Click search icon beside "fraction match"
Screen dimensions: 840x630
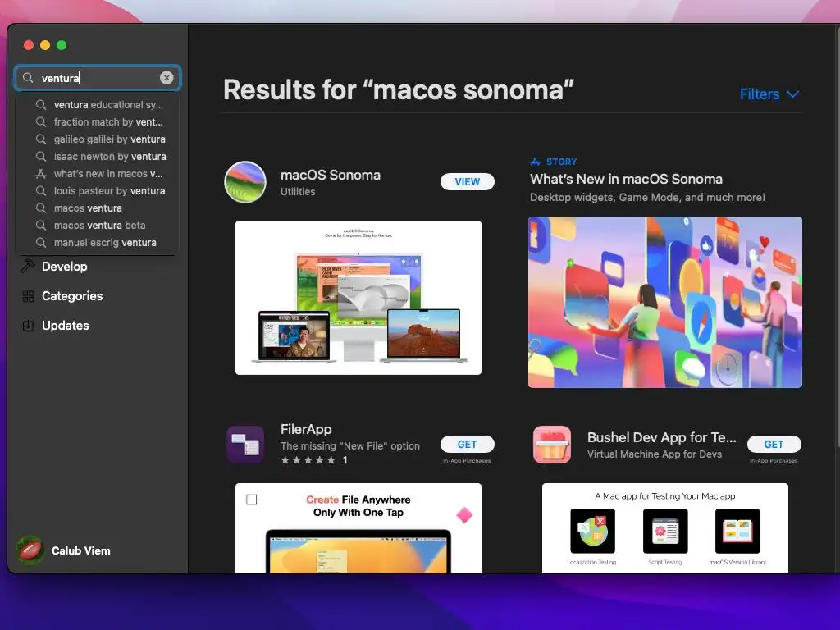[41, 121]
